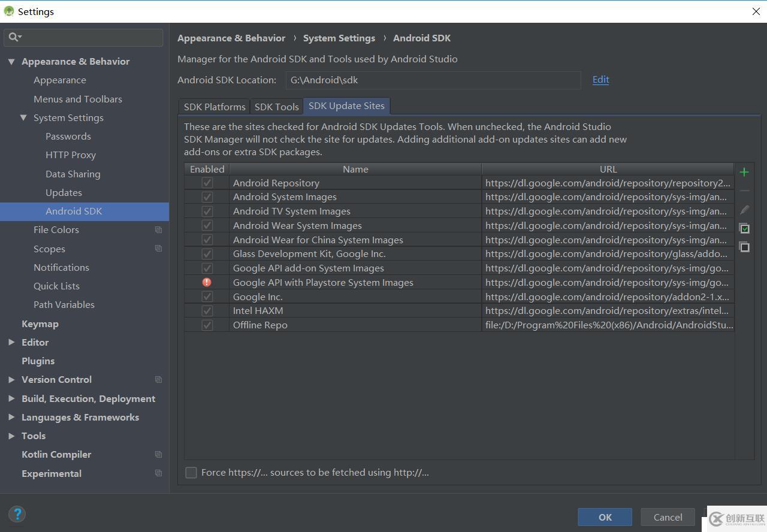Switch to the SDK Tools tab

pyautogui.click(x=276, y=107)
